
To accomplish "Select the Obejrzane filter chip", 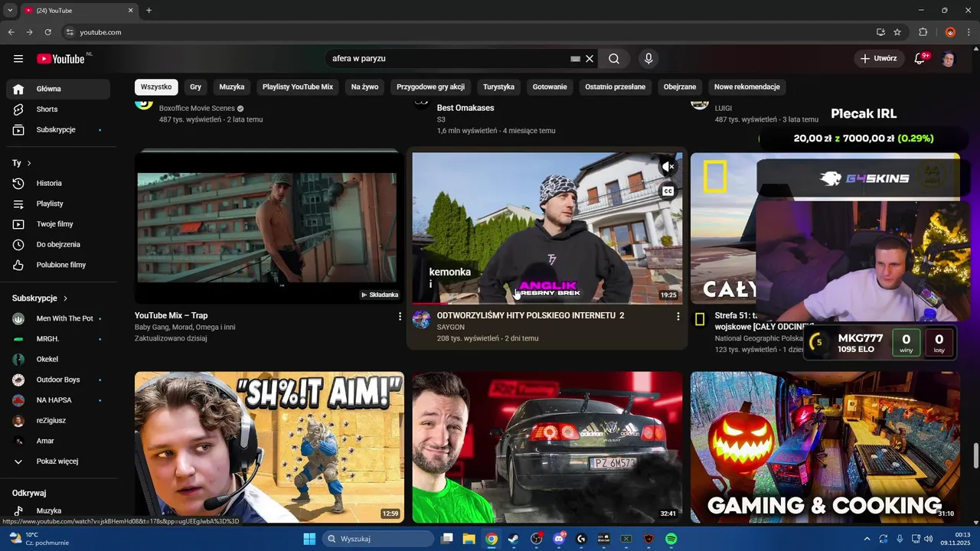I will pyautogui.click(x=680, y=87).
